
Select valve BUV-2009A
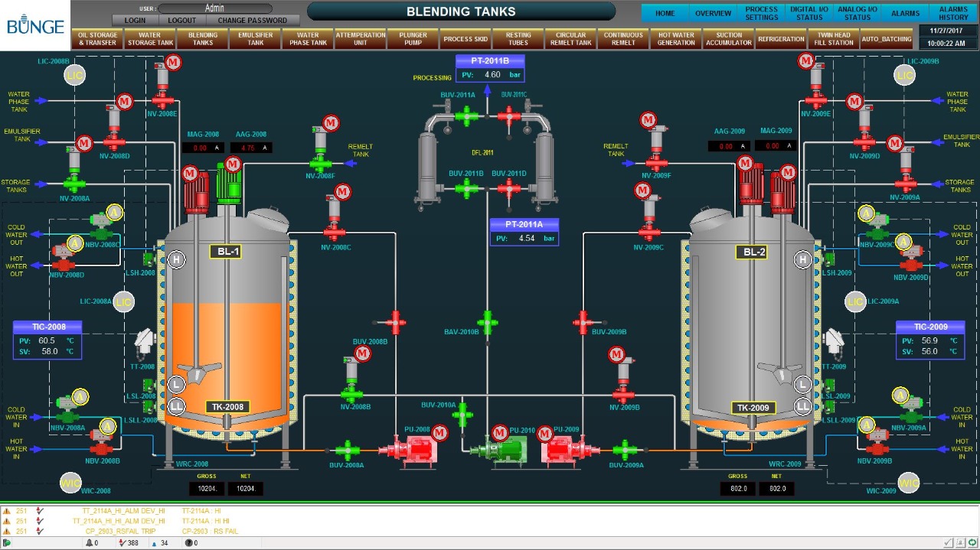626,449
